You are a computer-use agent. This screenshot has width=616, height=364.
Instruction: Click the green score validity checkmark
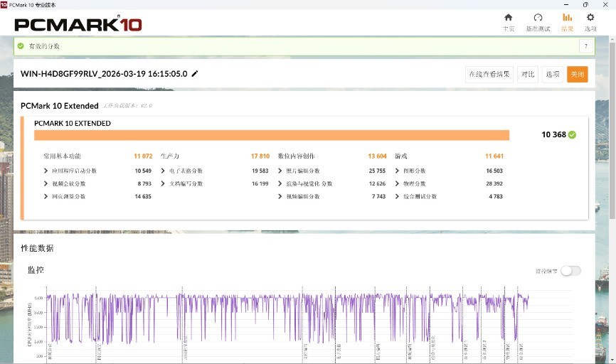(573, 134)
